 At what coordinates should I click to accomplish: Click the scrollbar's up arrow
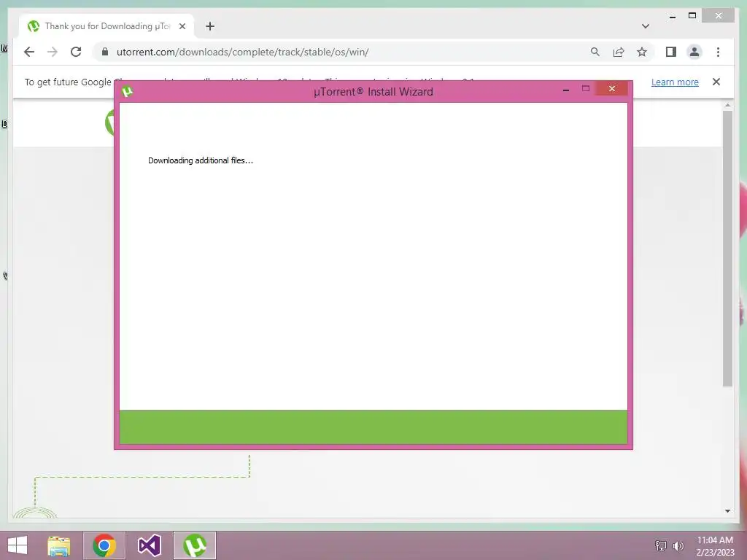coord(727,105)
